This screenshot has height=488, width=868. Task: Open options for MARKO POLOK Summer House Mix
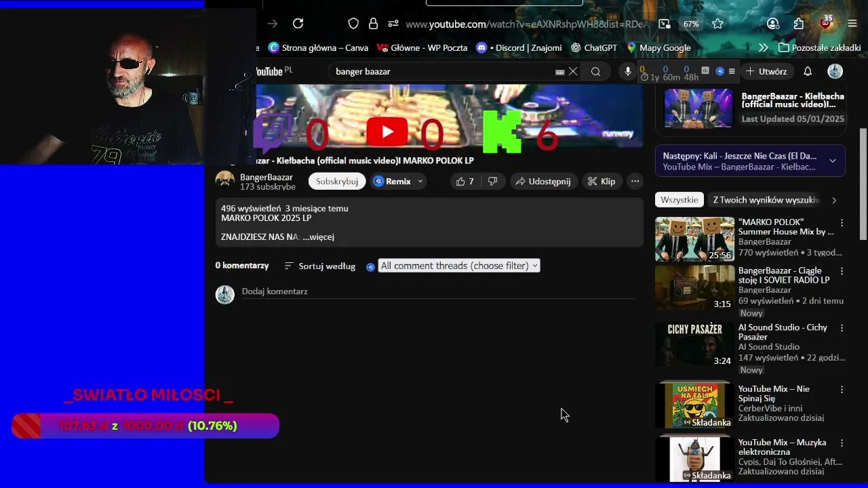coord(842,223)
